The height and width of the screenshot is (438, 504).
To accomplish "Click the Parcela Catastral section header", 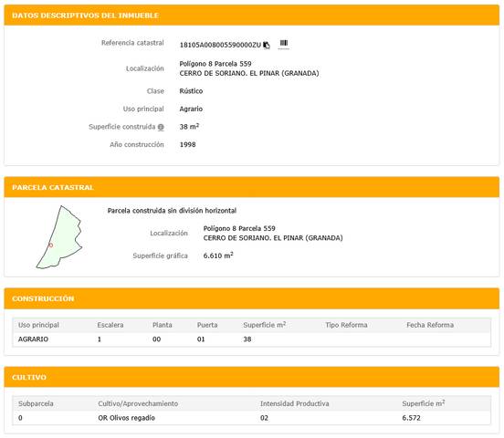I will pyautogui.click(x=252, y=187).
